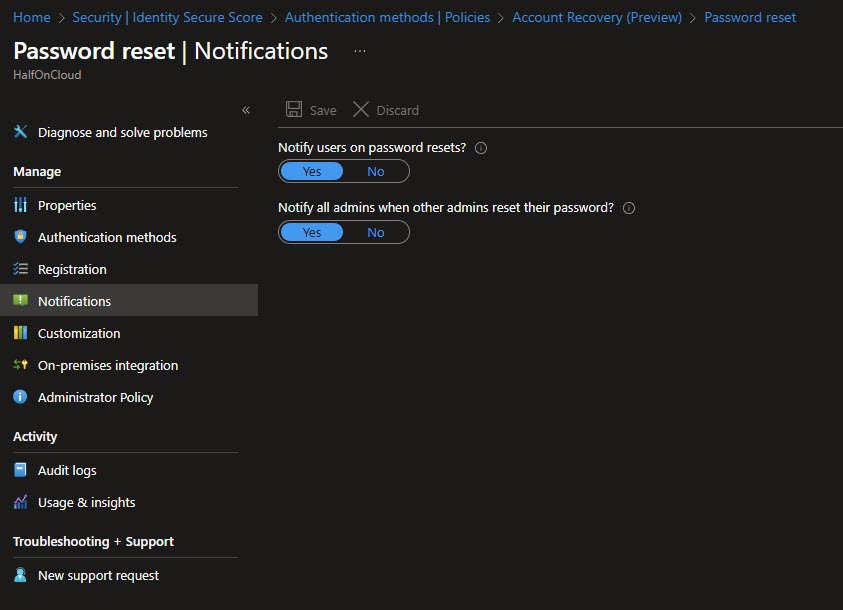Click the Customization color bars icon
The image size is (843, 610).
pos(20,333)
